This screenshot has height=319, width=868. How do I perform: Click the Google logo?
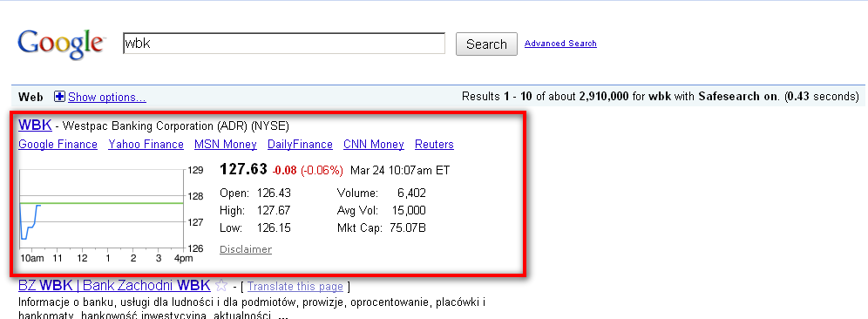coord(61,44)
